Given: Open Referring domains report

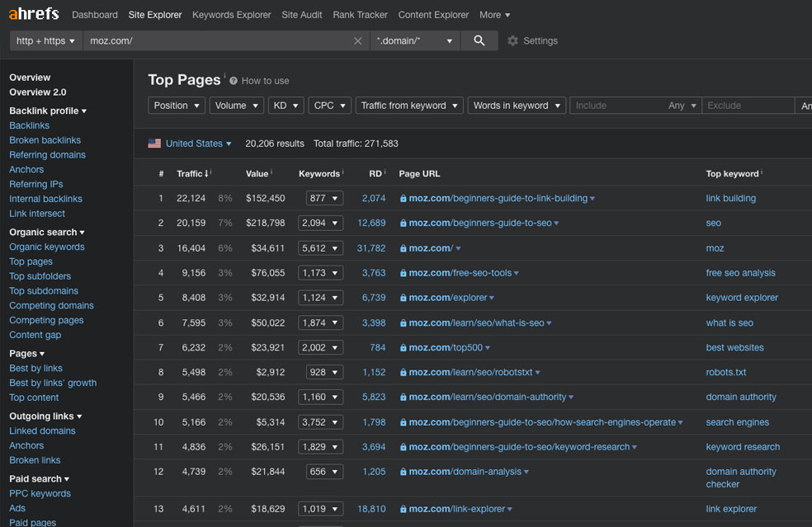Looking at the screenshot, I should pos(48,155).
